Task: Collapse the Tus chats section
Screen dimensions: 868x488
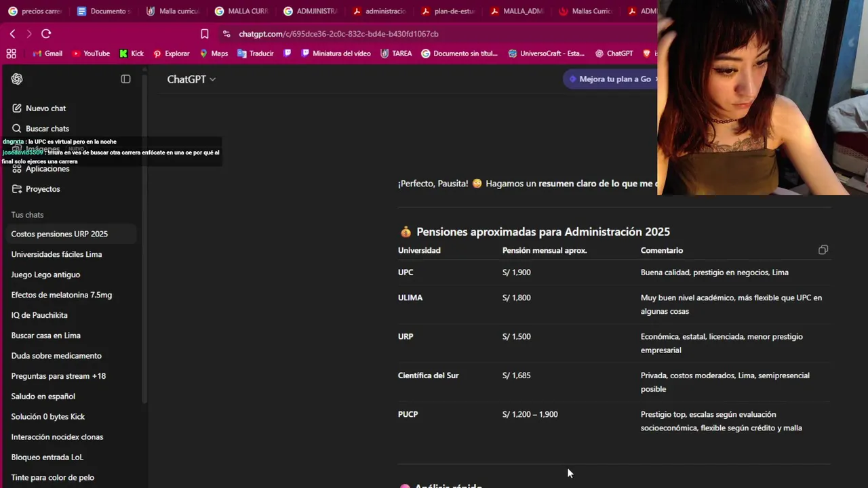Action: pyautogui.click(x=27, y=215)
